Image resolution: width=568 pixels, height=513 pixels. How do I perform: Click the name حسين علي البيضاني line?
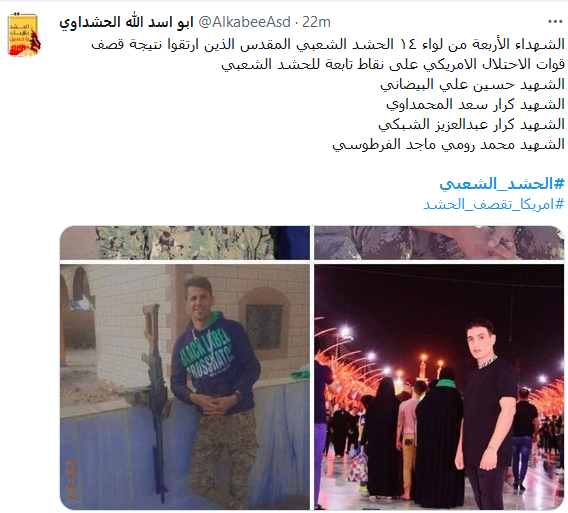[472, 84]
